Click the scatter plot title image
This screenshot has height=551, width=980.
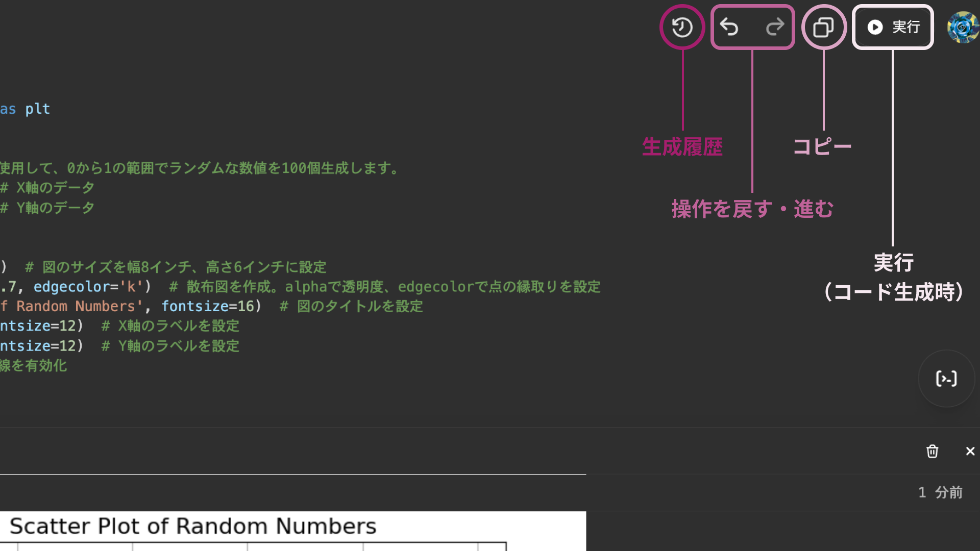(x=193, y=526)
